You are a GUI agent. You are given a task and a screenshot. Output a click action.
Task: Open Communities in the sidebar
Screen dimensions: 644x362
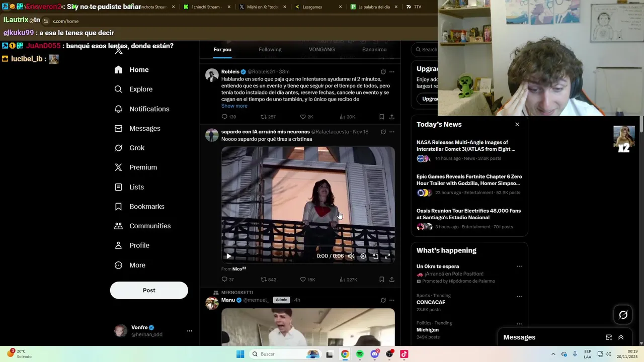click(142, 226)
